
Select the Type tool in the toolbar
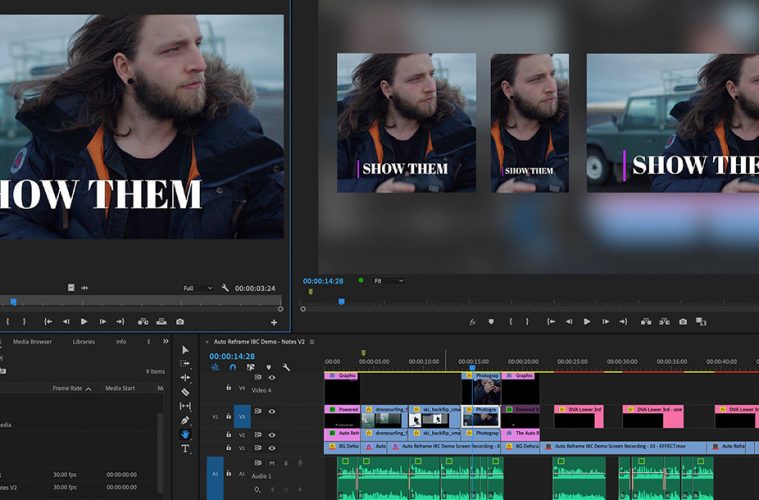coord(185,449)
